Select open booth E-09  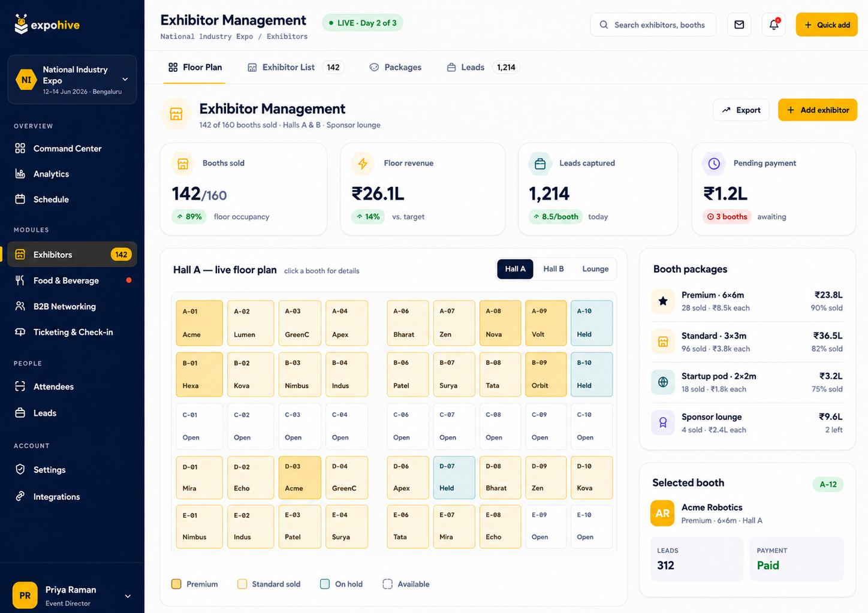pyautogui.click(x=546, y=526)
